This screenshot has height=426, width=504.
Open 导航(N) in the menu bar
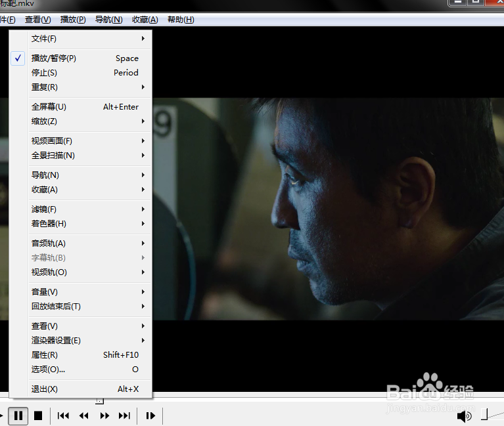point(109,20)
